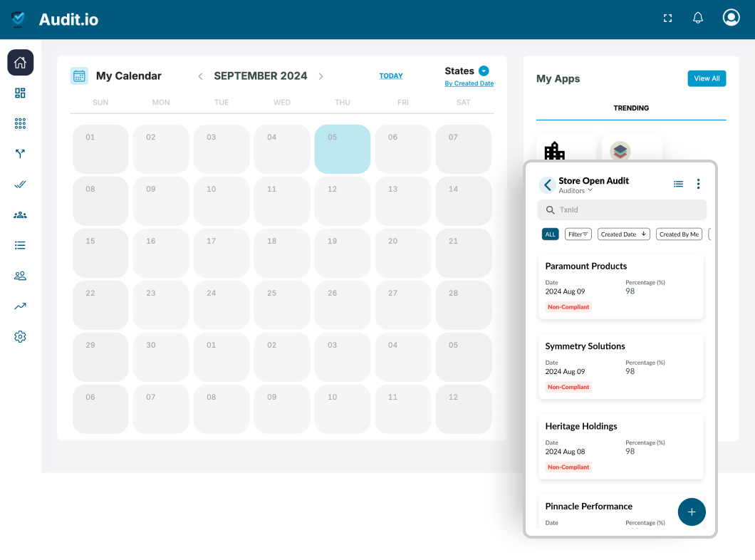This screenshot has width=755, height=560.
Task: Open the notification bell in the top bar
Action: [x=697, y=18]
